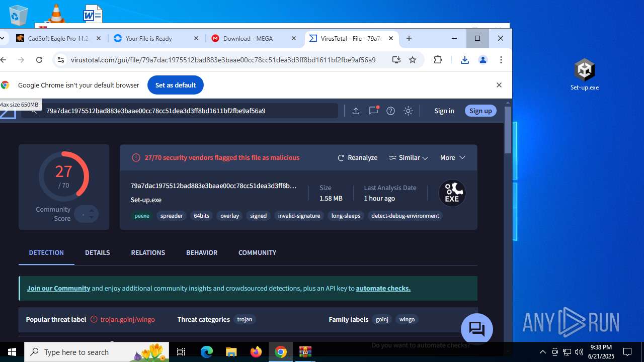This screenshot has height=362, width=644.
Task: Open Firefox from taskbar
Action: tap(256, 352)
